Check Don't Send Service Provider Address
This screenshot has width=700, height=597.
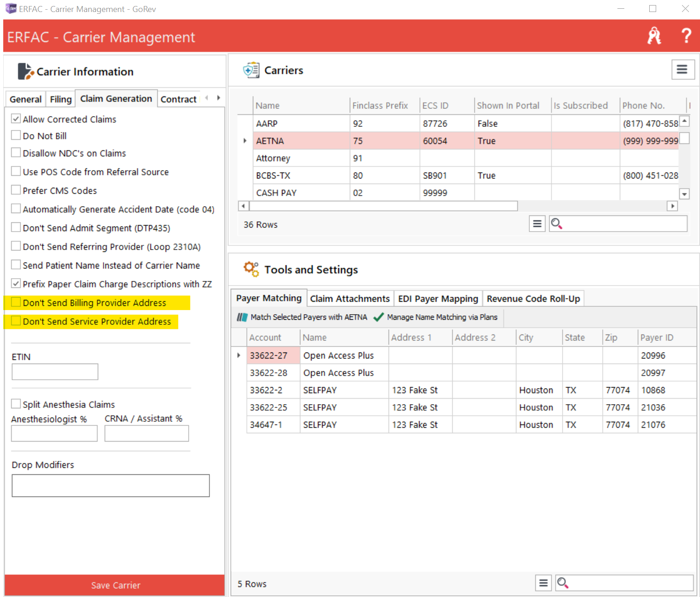pos(16,321)
